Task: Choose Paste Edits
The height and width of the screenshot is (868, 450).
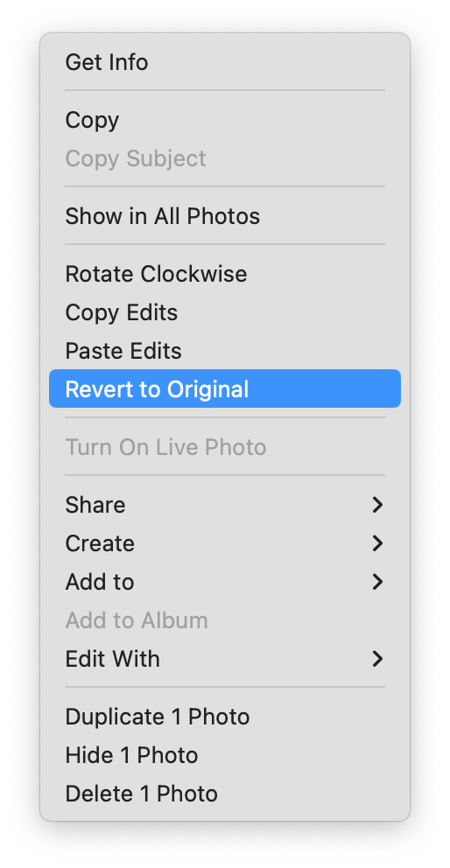Action: tap(224, 351)
